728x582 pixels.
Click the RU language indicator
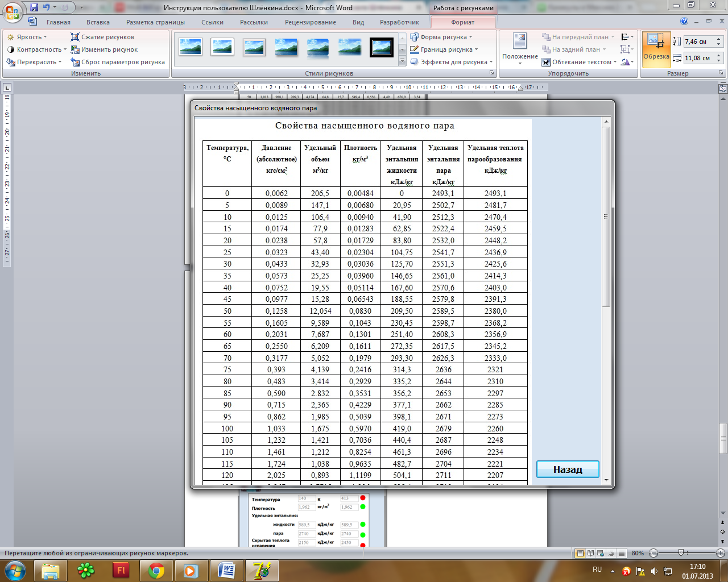597,569
